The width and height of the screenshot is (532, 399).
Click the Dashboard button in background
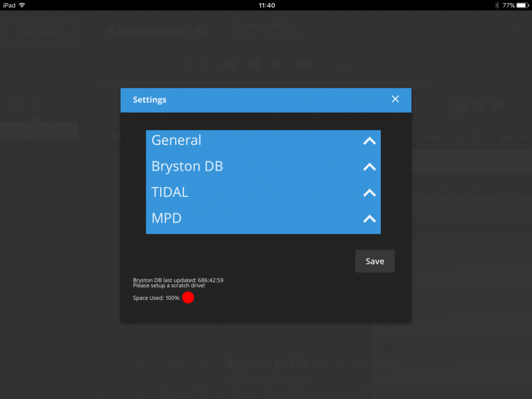(41, 33)
